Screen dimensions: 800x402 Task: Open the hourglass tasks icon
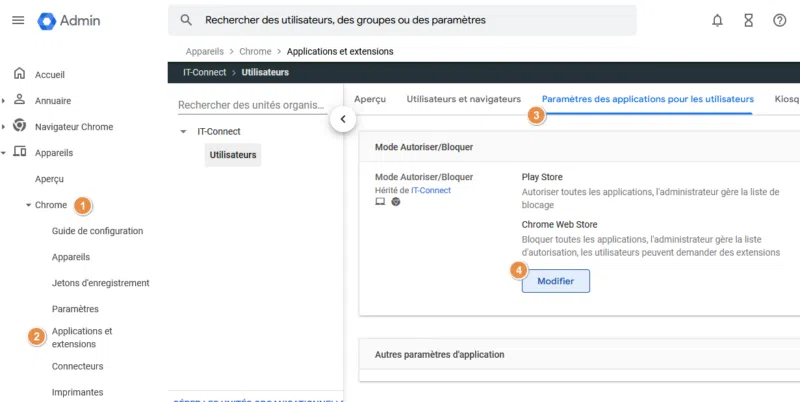(x=748, y=20)
